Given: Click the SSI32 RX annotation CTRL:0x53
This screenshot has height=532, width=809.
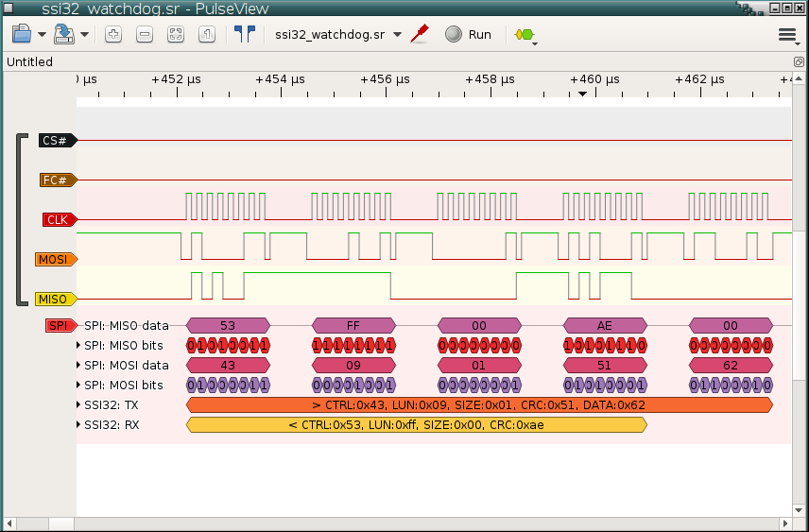Looking at the screenshot, I should (417, 424).
